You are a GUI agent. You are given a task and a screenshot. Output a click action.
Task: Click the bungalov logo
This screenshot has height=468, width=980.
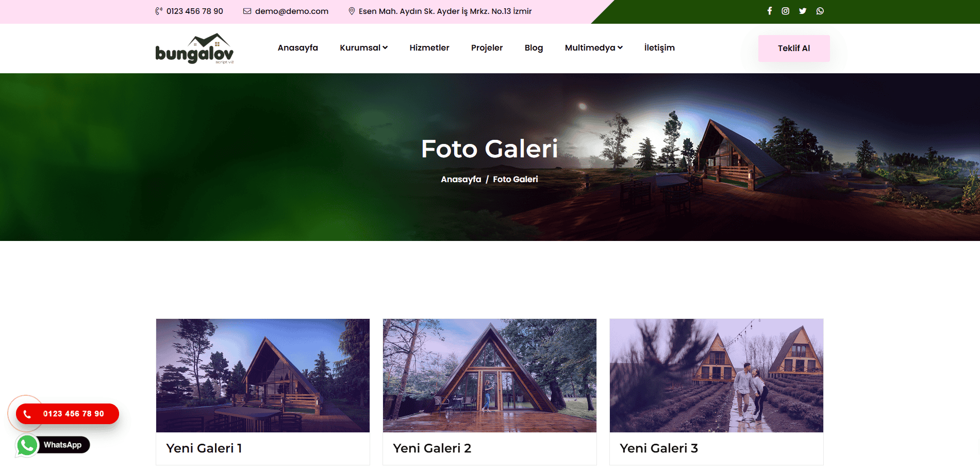pyautogui.click(x=194, y=49)
